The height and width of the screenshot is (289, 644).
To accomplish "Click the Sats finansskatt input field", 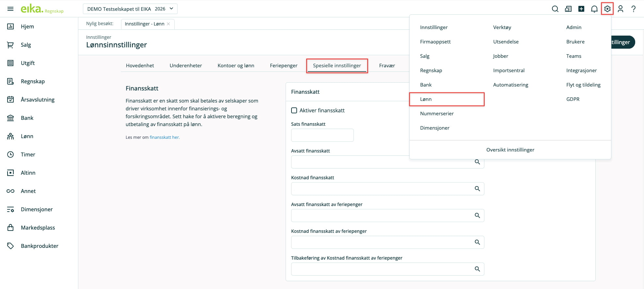I will [322, 135].
